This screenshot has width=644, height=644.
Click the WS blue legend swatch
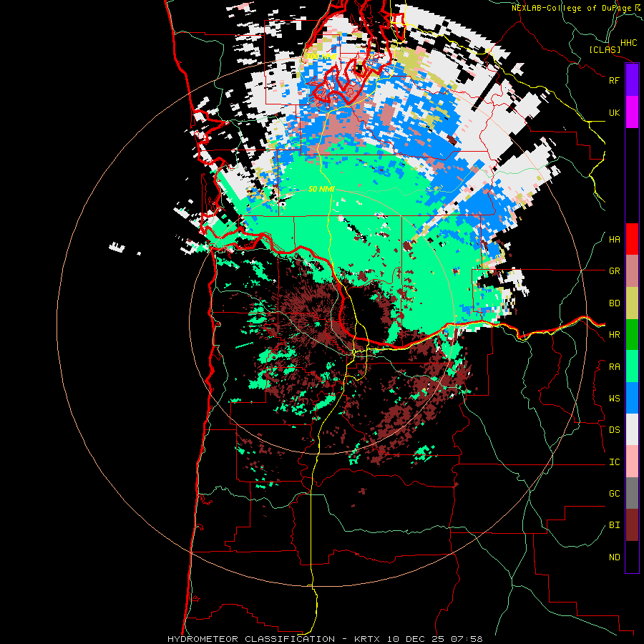point(632,398)
